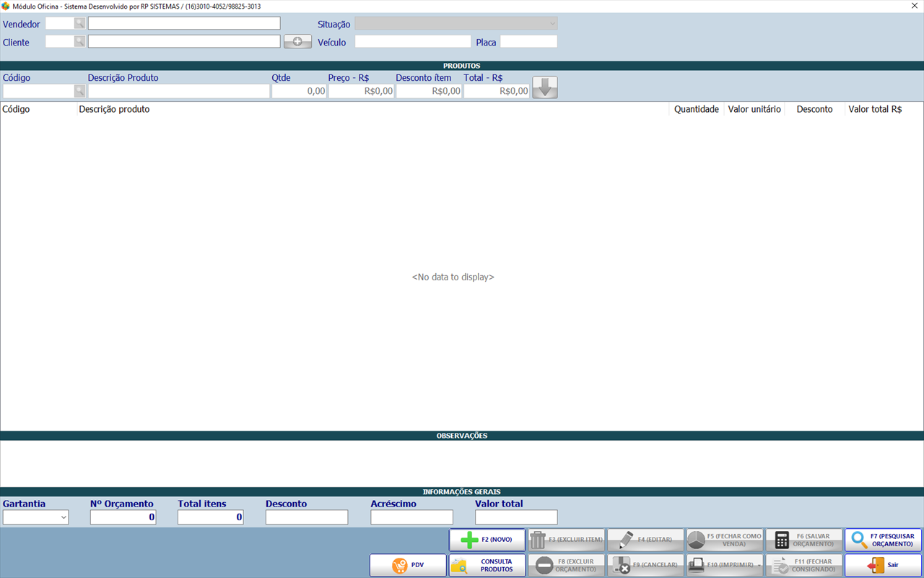Open Consulta Produtos folder search
Image resolution: width=924 pixels, height=578 pixels.
tap(487, 565)
